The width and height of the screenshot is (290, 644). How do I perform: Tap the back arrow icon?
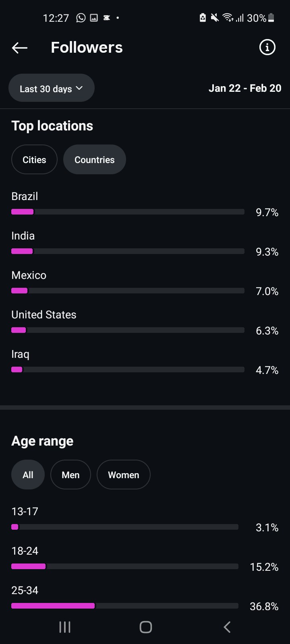click(19, 48)
